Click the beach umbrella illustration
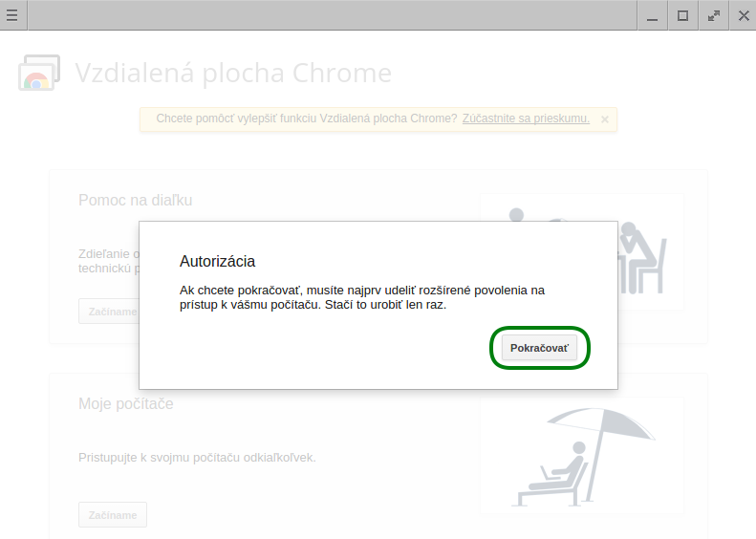The width and height of the screenshot is (756, 539). [582, 456]
